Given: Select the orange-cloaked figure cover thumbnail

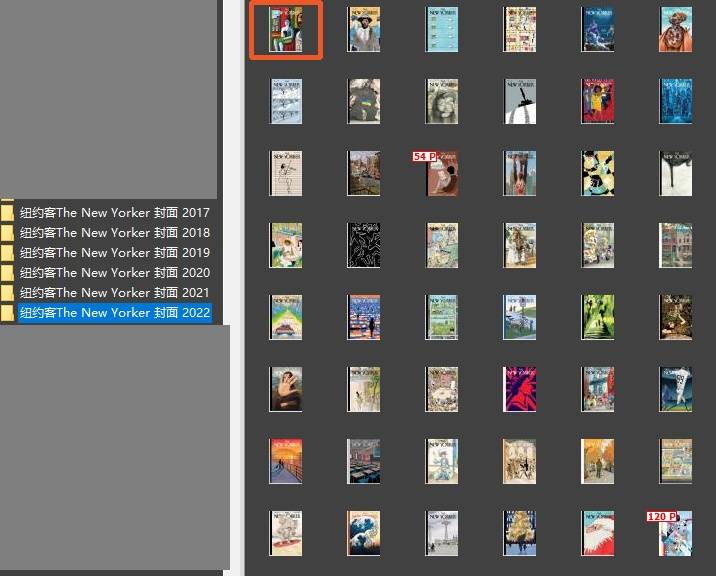Looking at the screenshot, I should [675, 29].
